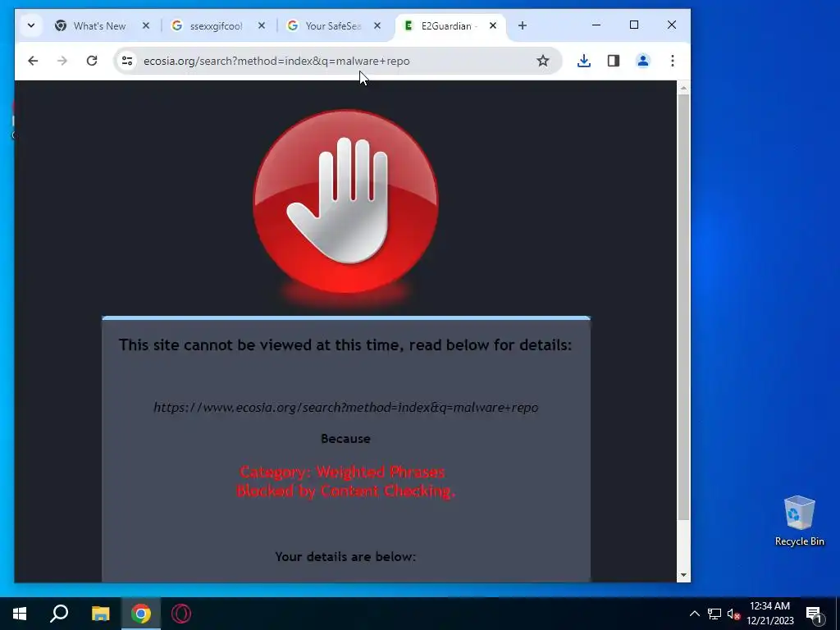Show hidden system tray icons

tap(694, 614)
